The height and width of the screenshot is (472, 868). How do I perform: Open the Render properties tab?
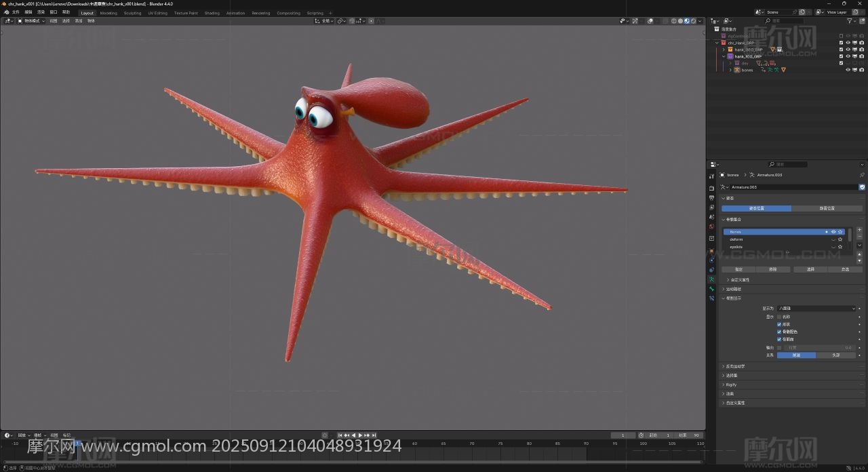(x=711, y=188)
